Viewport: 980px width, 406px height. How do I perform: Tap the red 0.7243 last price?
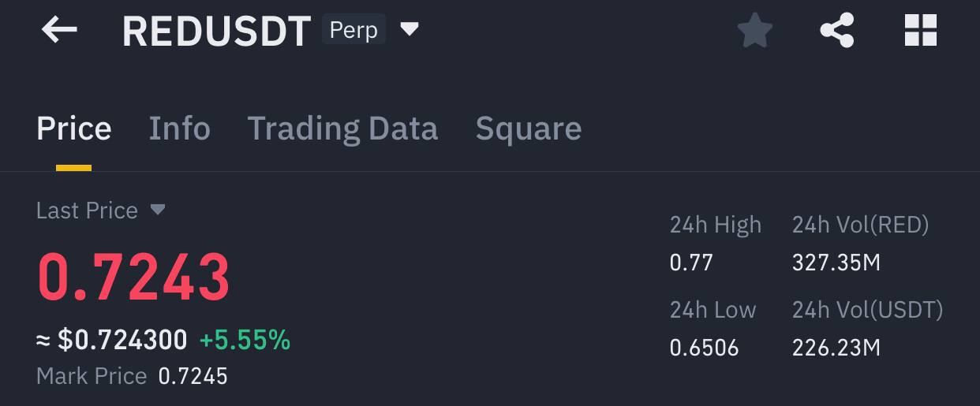point(133,277)
